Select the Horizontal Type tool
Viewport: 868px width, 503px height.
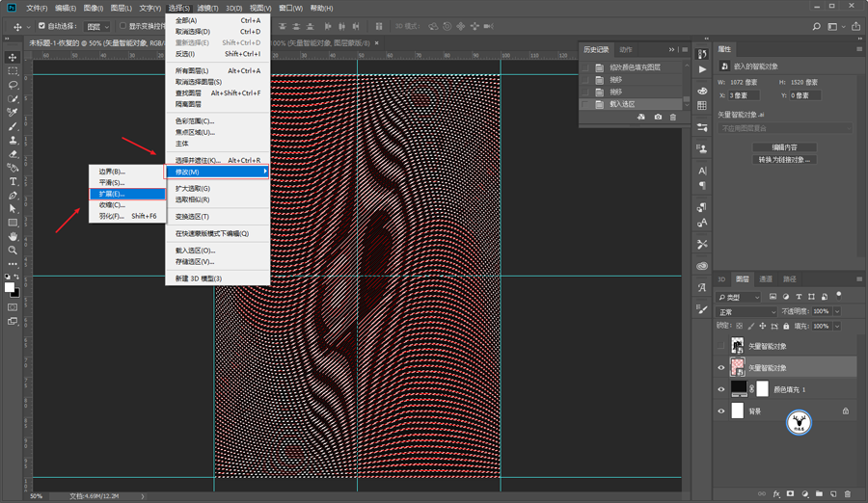pos(13,181)
